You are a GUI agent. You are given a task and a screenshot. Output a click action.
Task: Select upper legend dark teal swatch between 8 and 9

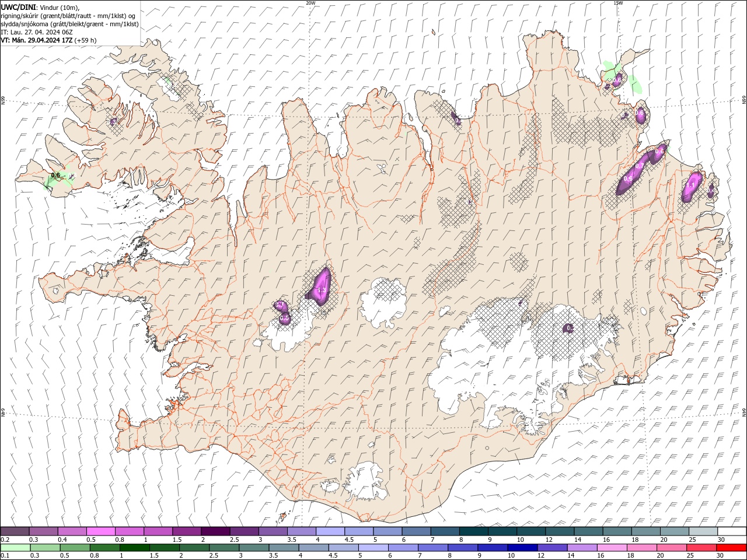coord(473,531)
